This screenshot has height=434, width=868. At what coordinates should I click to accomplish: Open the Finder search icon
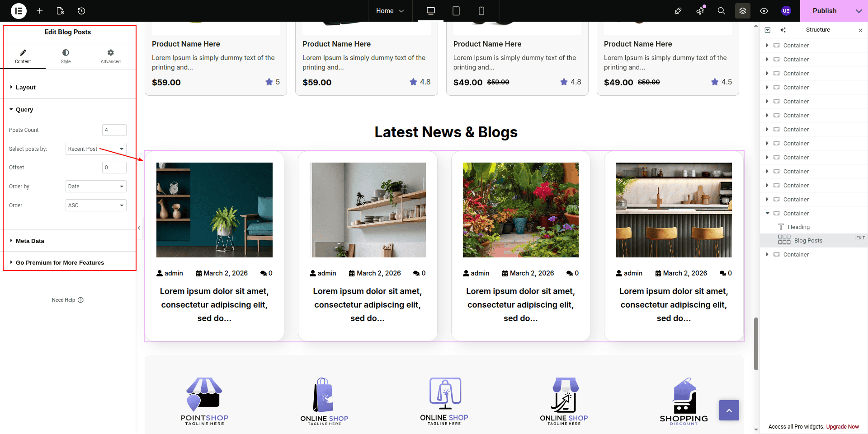coord(721,11)
